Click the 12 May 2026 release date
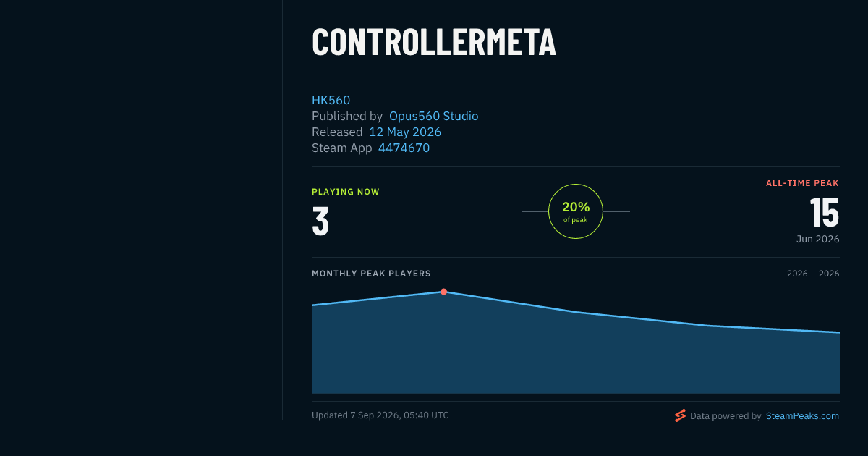The image size is (868, 456). coord(405,132)
